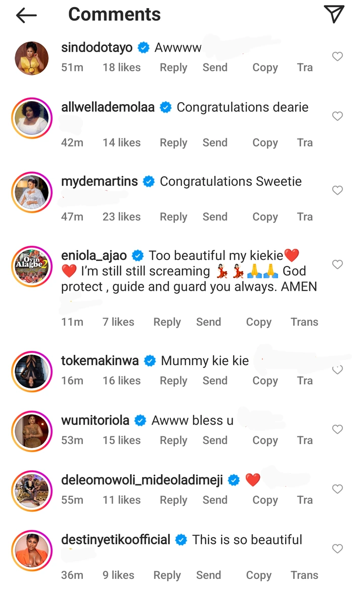Open eniola_ajao's avatar story ring
Screen dimensions: 364x589
(32, 267)
